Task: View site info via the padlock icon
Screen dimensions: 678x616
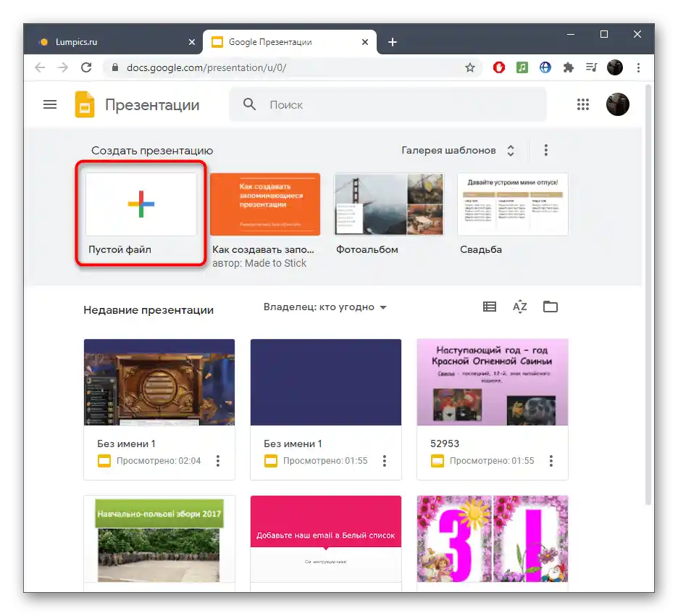Action: click(114, 67)
